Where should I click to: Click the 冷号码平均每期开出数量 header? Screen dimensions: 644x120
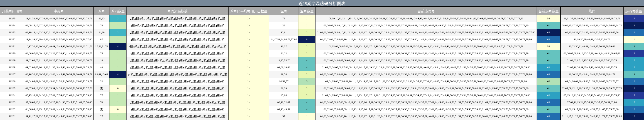249,11
